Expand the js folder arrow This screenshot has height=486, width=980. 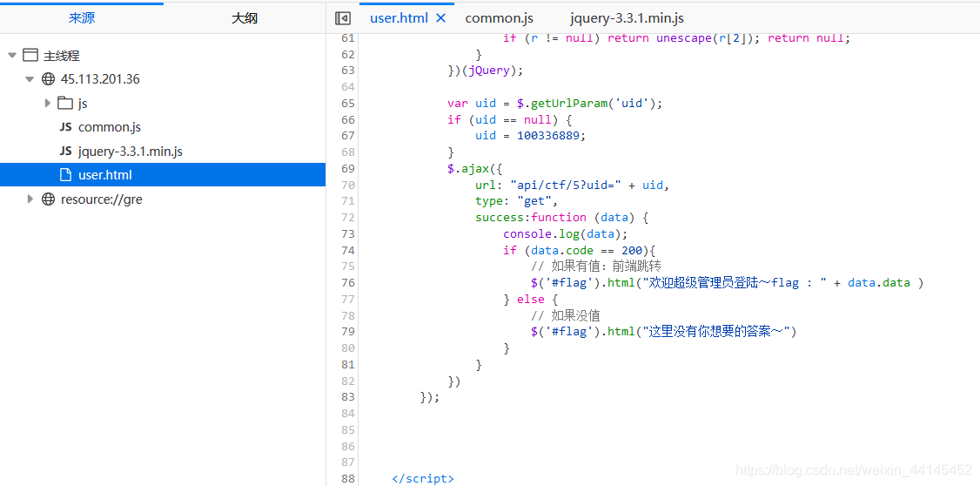click(x=48, y=103)
